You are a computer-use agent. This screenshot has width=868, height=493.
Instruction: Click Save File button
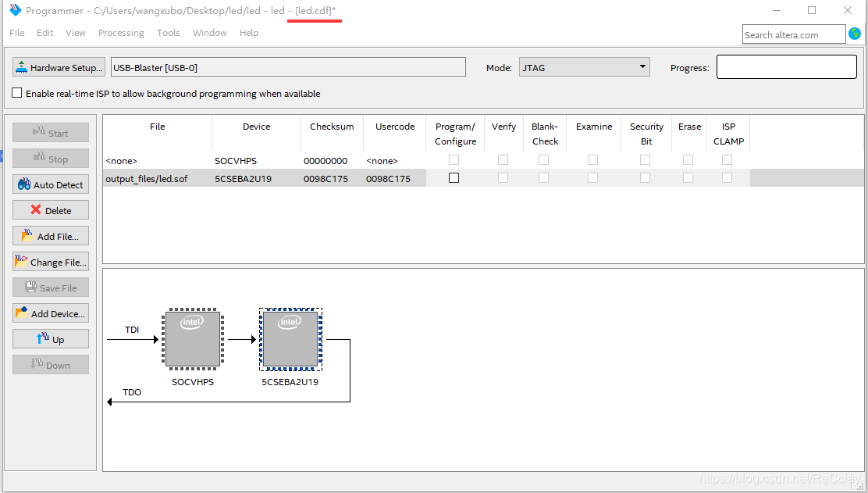tap(51, 288)
